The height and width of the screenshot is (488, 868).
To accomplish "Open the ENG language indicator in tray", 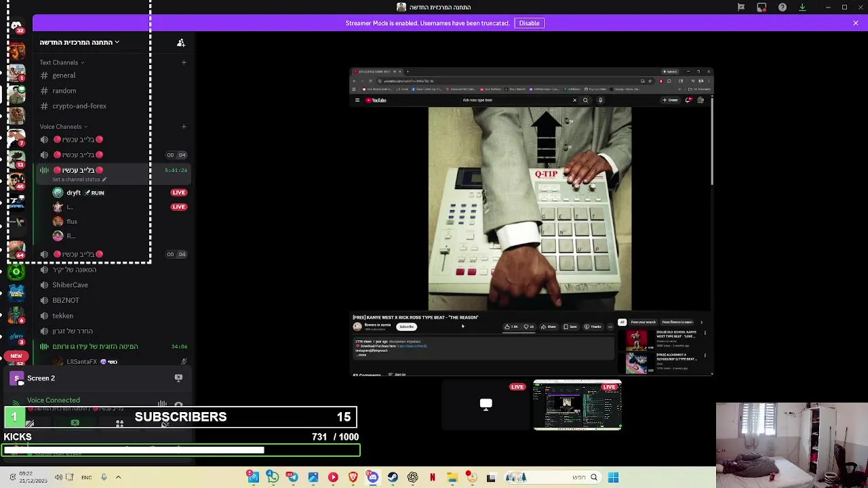I will 86,477.
